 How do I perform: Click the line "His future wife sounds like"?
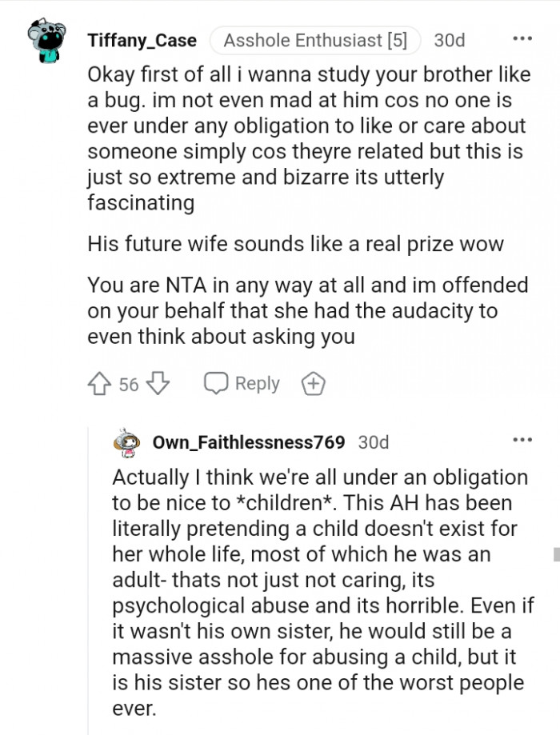[x=295, y=244]
